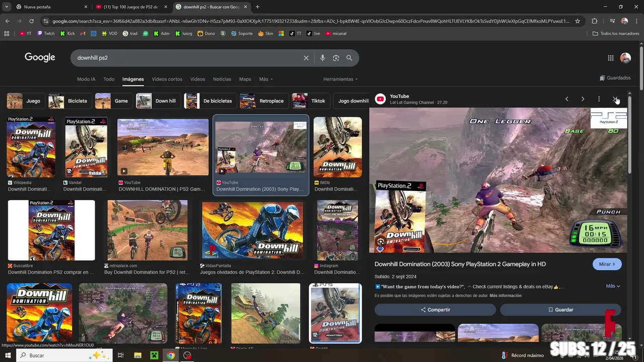
Task: Switch to Videos tab
Action: [x=197, y=79]
